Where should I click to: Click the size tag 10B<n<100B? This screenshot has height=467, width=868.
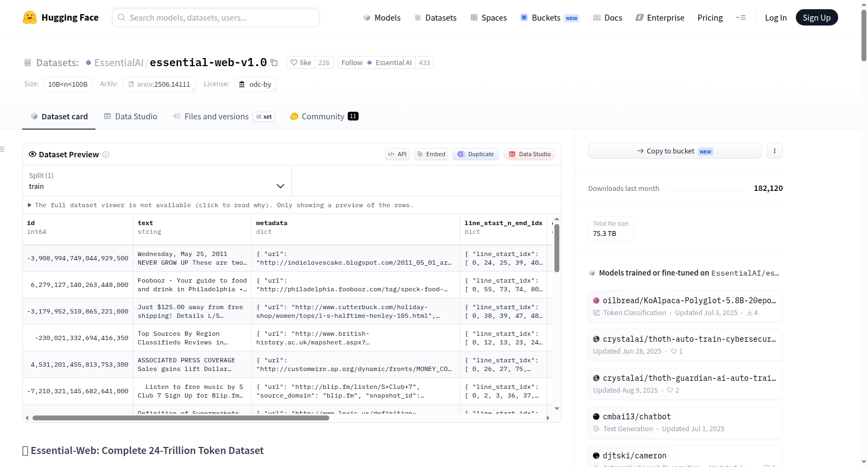(x=68, y=84)
